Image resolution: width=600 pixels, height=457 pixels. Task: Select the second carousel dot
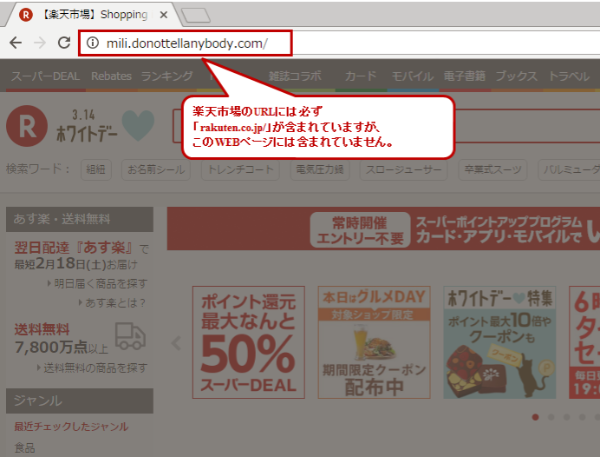551,417
